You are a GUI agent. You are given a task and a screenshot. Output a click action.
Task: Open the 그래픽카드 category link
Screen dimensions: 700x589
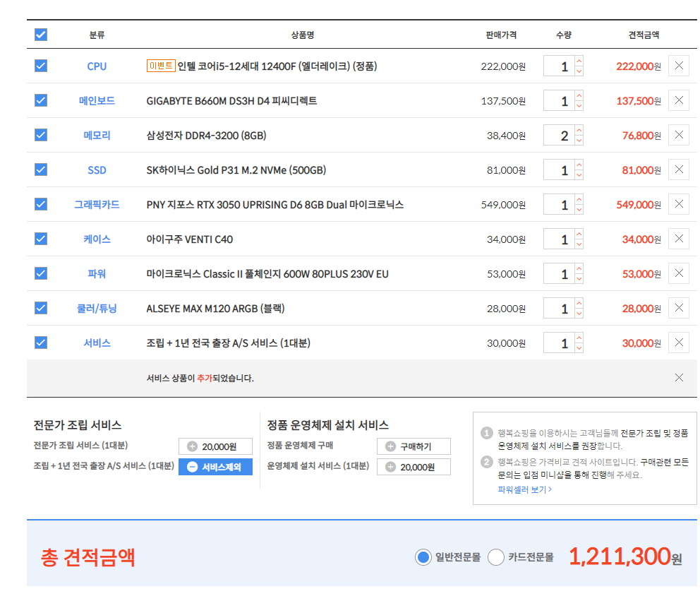pos(97,205)
